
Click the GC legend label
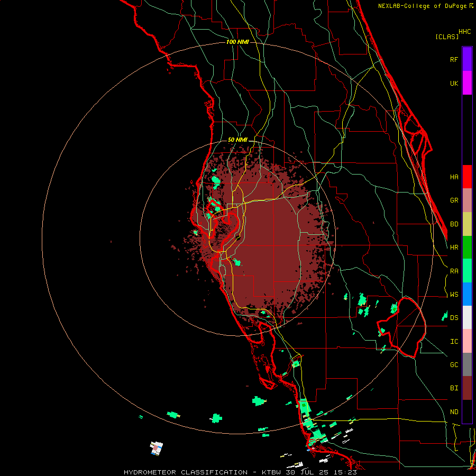454,365
